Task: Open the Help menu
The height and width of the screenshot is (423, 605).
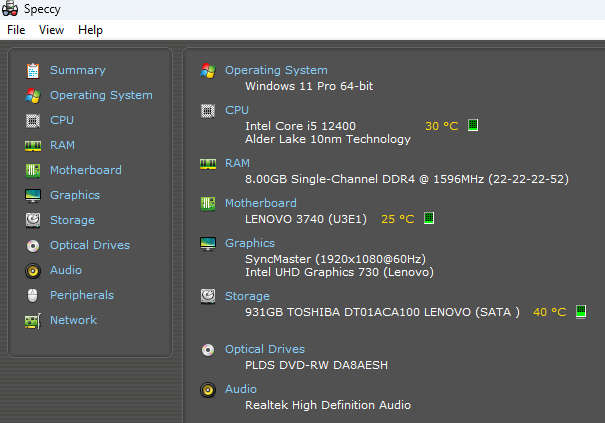Action: 90,30
